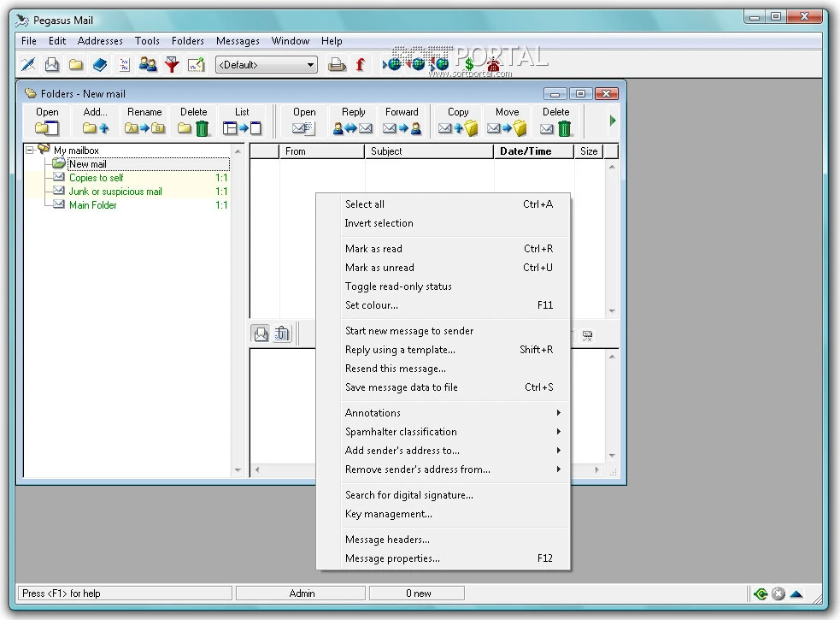Click the compose new message pen icon
The image size is (840, 620).
click(x=28, y=64)
